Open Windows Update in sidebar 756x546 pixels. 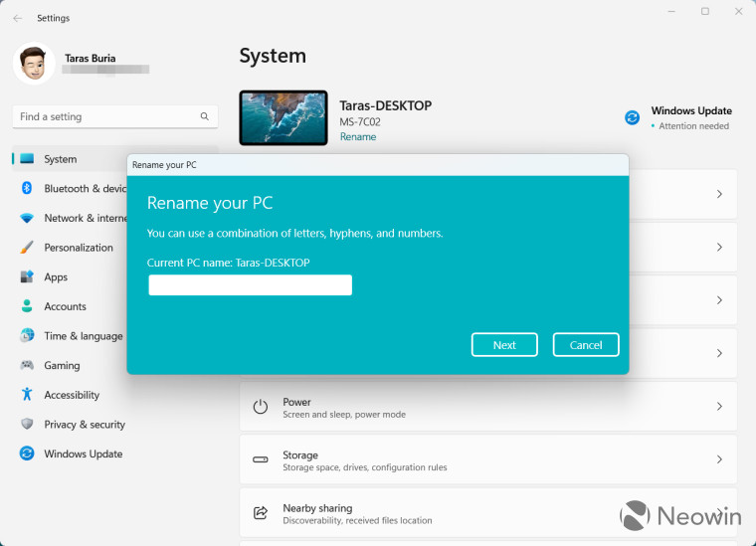pyautogui.click(x=114, y=454)
